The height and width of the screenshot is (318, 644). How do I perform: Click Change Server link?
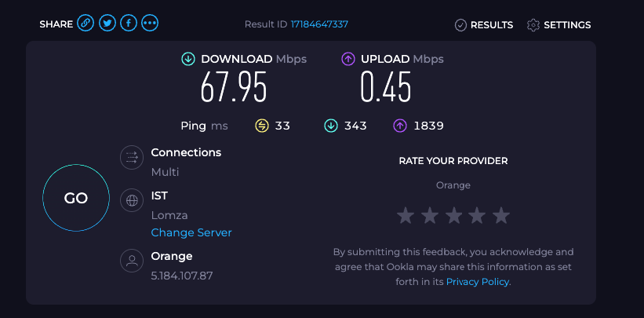(191, 233)
